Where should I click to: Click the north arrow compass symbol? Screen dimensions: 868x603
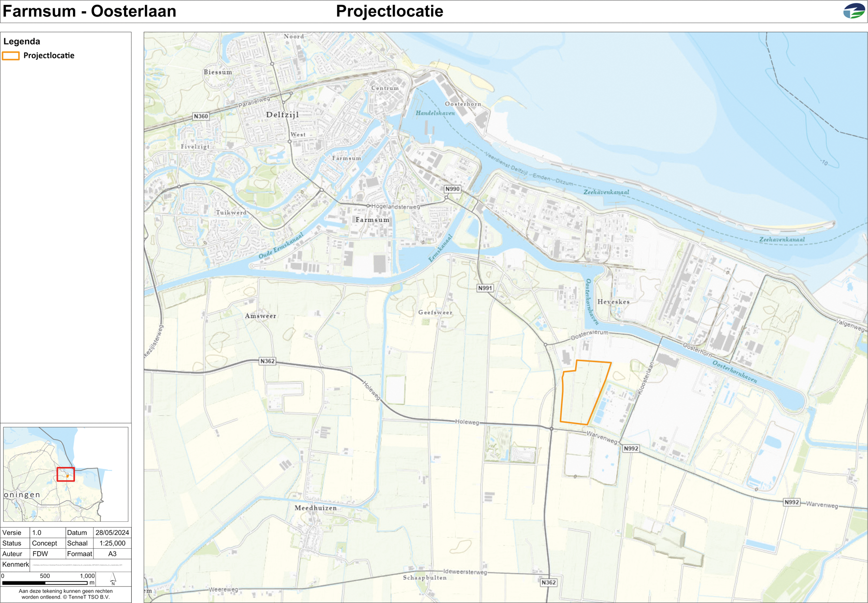click(113, 580)
